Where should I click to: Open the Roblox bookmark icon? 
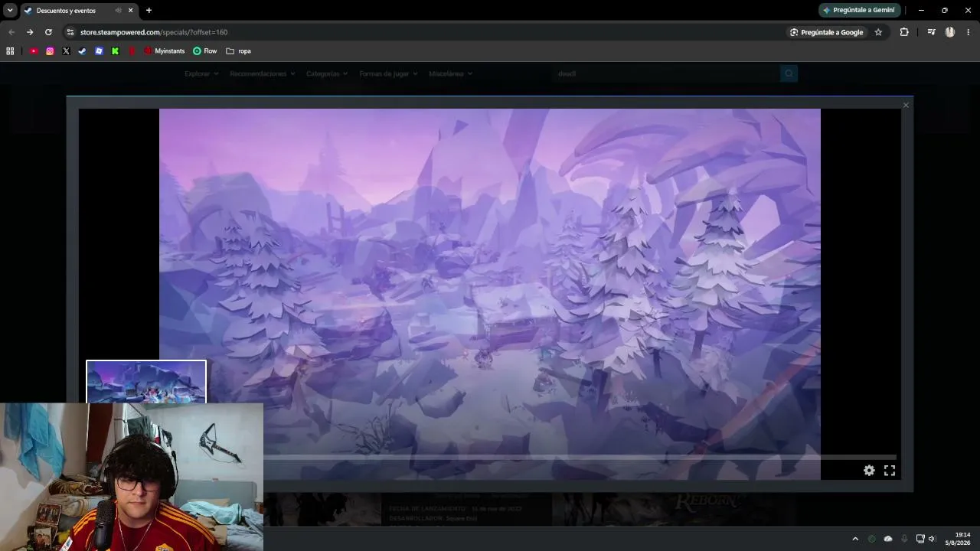pyautogui.click(x=99, y=51)
